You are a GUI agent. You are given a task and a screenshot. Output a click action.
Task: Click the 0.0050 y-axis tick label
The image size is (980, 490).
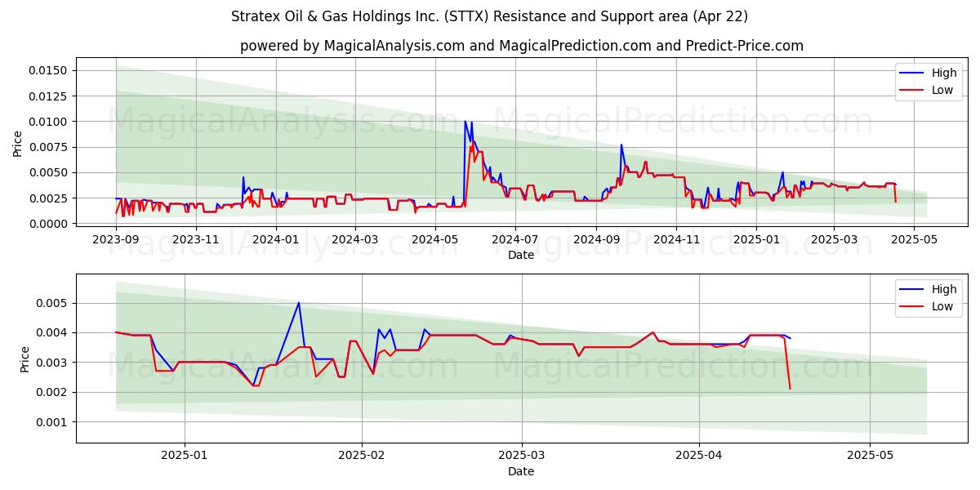click(x=49, y=172)
